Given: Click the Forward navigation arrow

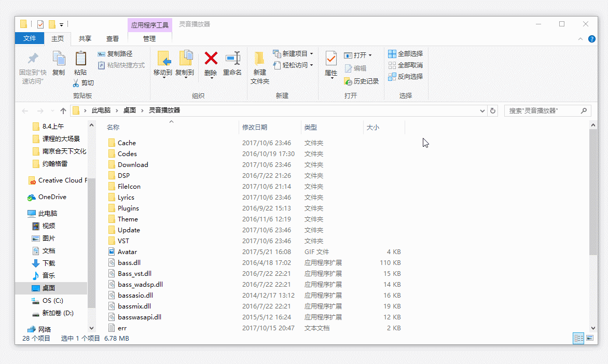Looking at the screenshot, I should coord(40,111).
